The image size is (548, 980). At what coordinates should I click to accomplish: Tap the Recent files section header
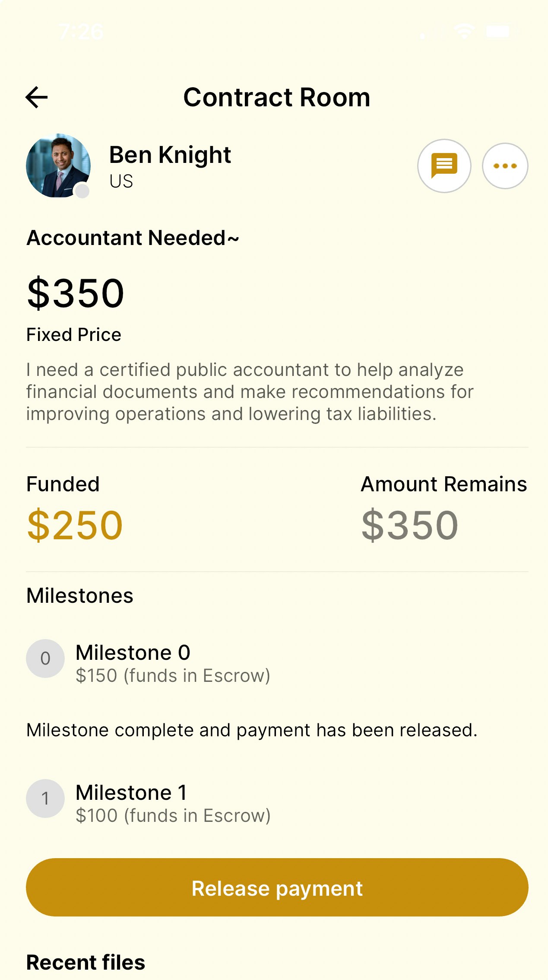click(x=86, y=962)
